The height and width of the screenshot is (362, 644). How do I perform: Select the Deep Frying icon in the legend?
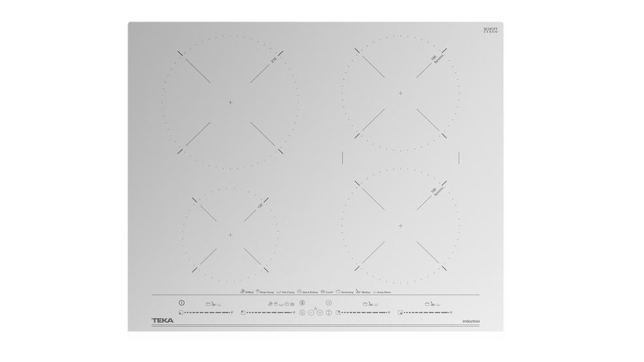click(258, 291)
